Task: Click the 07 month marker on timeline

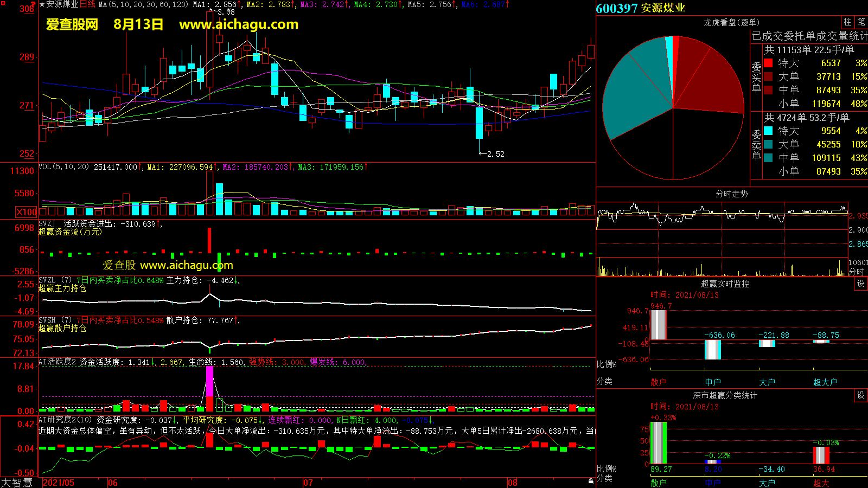Action: [x=308, y=483]
